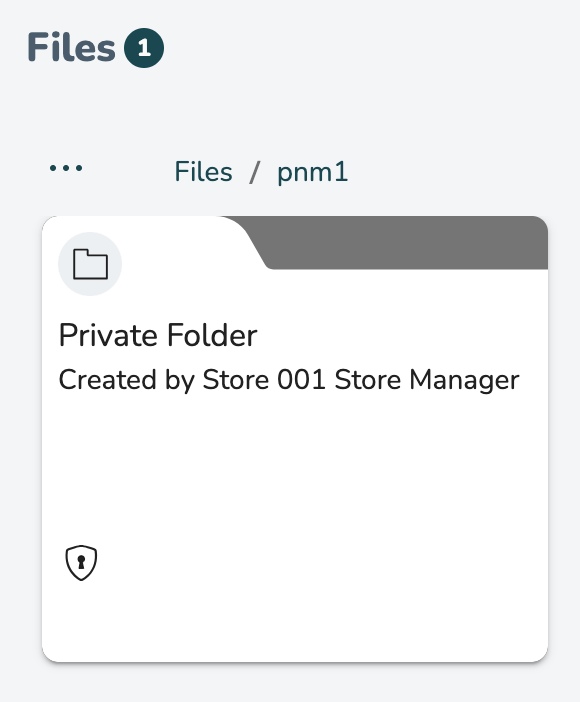Click the card space above the shield icon
The image size is (580, 702).
tap(81, 492)
